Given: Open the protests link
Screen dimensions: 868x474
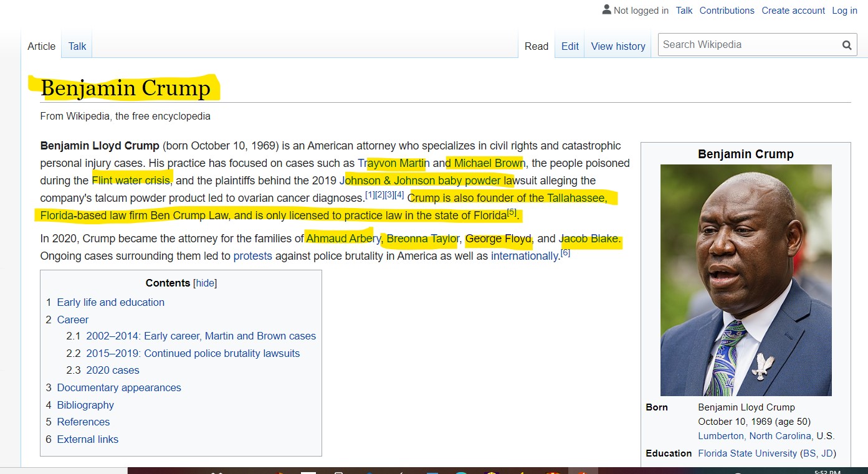Looking at the screenshot, I should 253,256.
